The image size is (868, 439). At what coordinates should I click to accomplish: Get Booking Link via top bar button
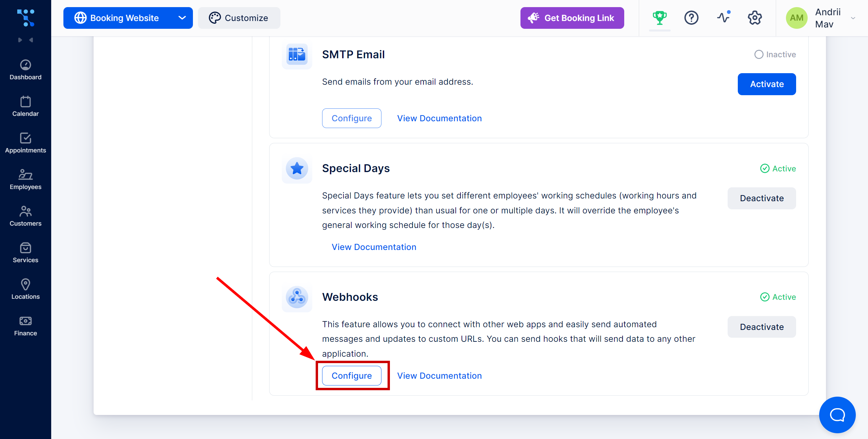pos(571,17)
